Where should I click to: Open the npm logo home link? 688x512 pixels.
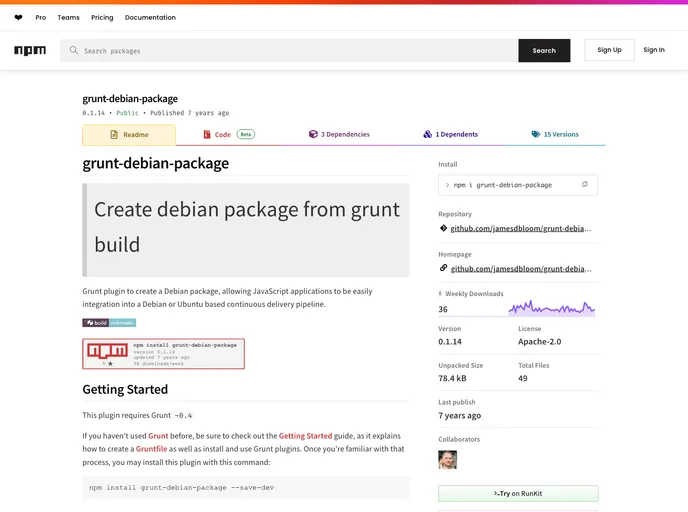(30, 50)
